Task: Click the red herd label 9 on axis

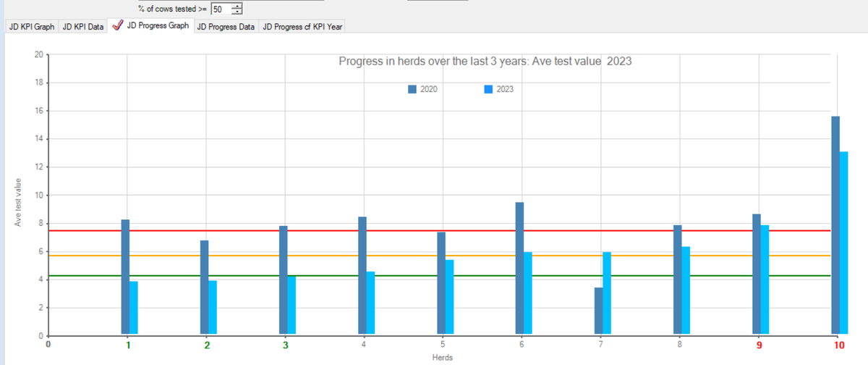Action: tap(759, 345)
